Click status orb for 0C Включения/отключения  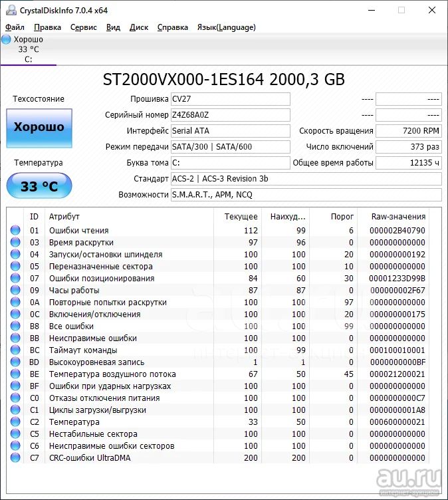[15, 314]
